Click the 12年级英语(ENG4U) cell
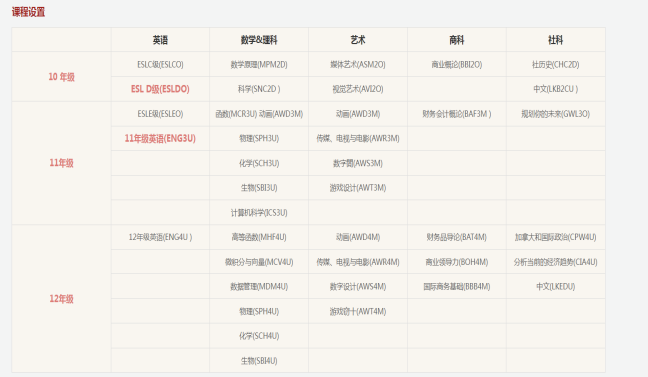648x377 pixels. click(160, 237)
